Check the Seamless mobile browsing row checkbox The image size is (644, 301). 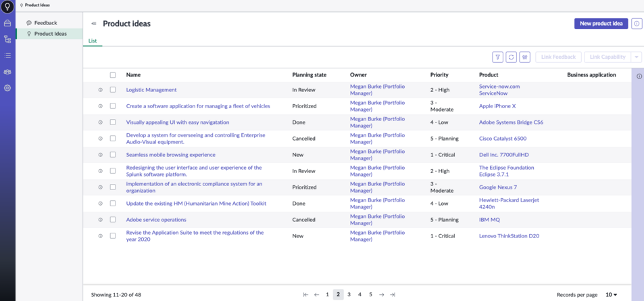[113, 155]
